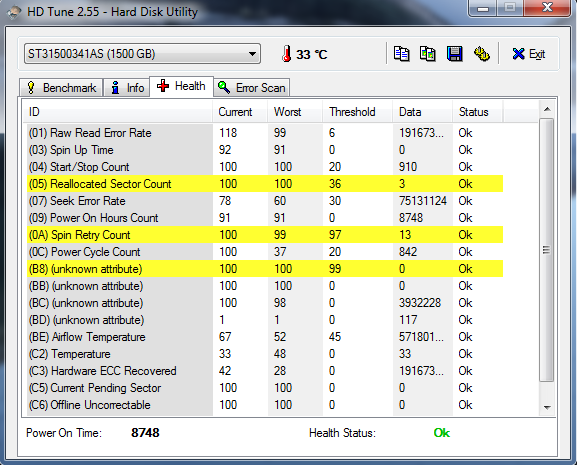The height and width of the screenshot is (465, 577).
Task: Select row (01) Raw Read Error Rate
Action: [x=265, y=133]
